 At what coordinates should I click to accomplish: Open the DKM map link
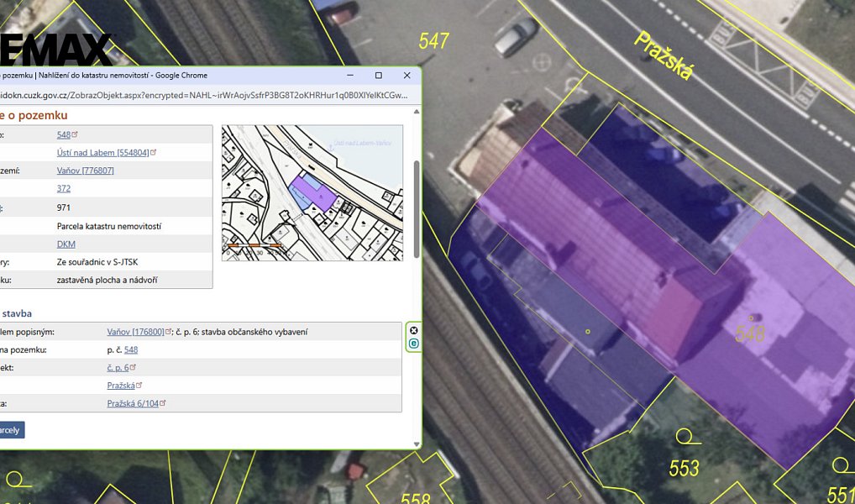(x=66, y=244)
